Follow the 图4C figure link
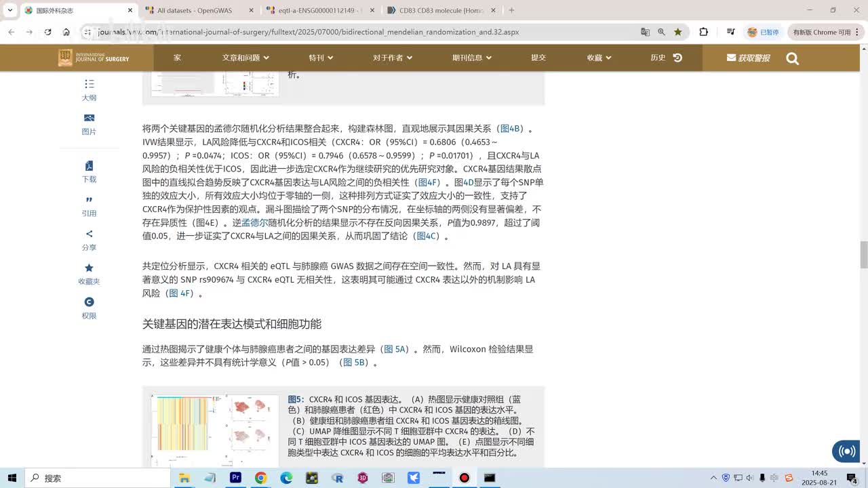Viewport: 868px width, 488px height. pyautogui.click(x=427, y=236)
